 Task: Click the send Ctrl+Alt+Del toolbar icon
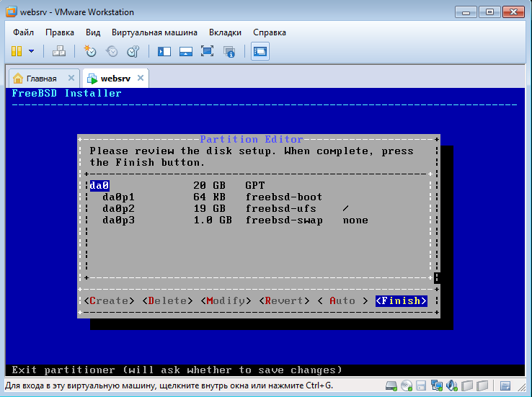[x=60, y=51]
